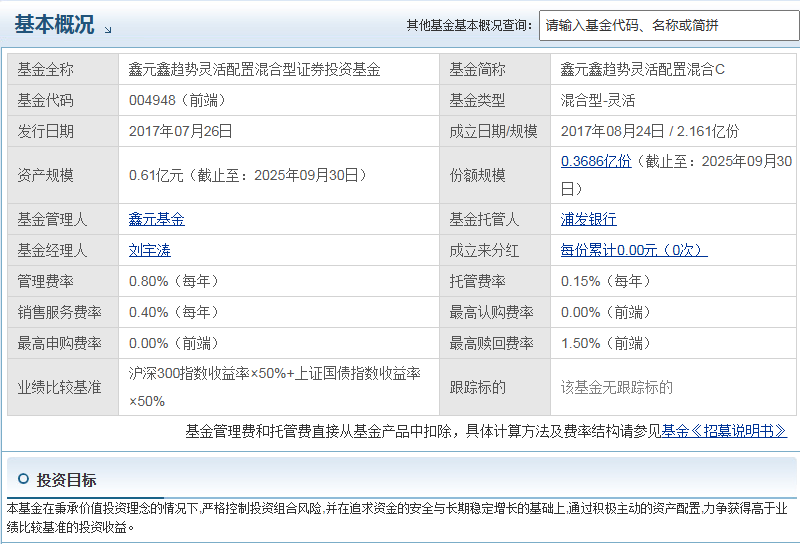Click the max purchase fee in the 最高申购费率 row
This screenshot has height=544, width=800.
(174, 344)
